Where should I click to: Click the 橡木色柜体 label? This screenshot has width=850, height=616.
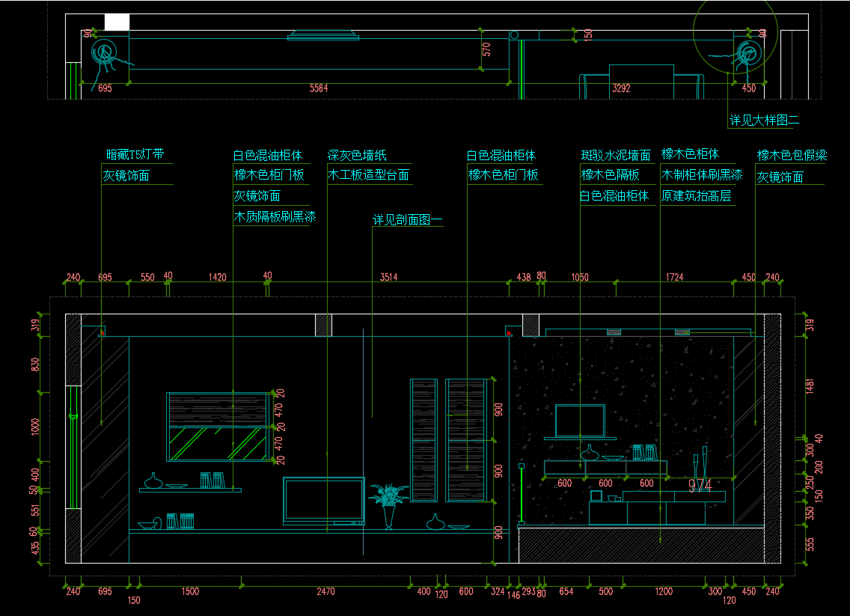tap(690, 154)
